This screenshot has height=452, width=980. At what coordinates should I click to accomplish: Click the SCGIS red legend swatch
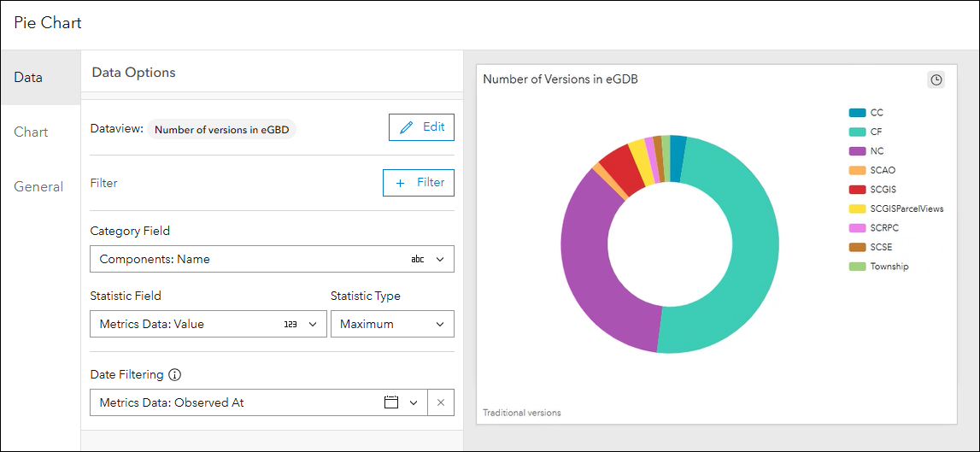point(857,190)
